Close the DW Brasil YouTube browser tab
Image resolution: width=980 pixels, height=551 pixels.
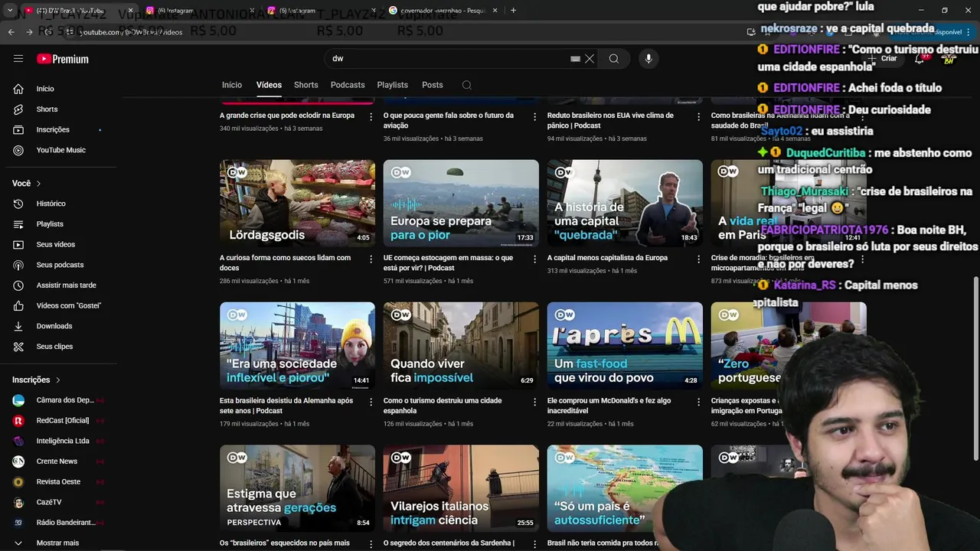coord(130,11)
